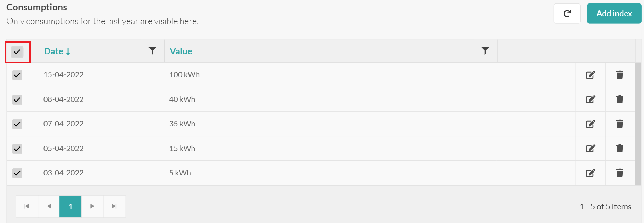Go to the last page of results
The image size is (644, 223).
click(x=114, y=206)
